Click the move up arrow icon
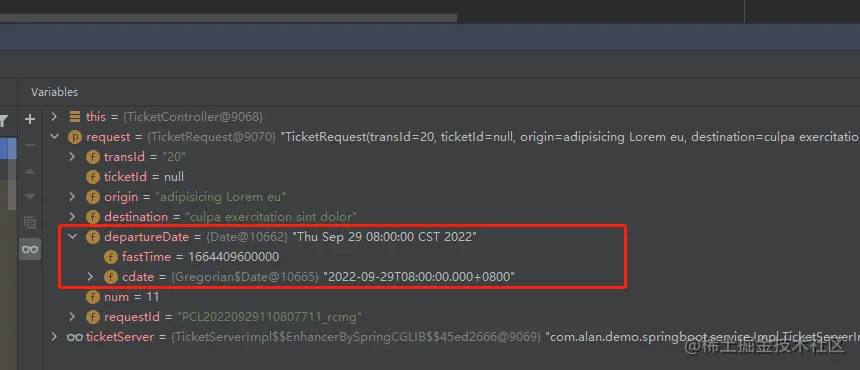 pos(30,172)
